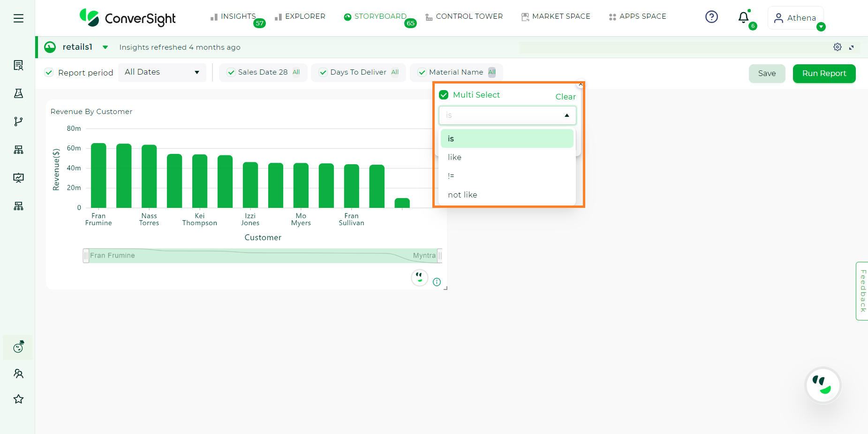The image size is (868, 434).
Task: Click the Revenue By Customer chart title
Action: (x=91, y=112)
